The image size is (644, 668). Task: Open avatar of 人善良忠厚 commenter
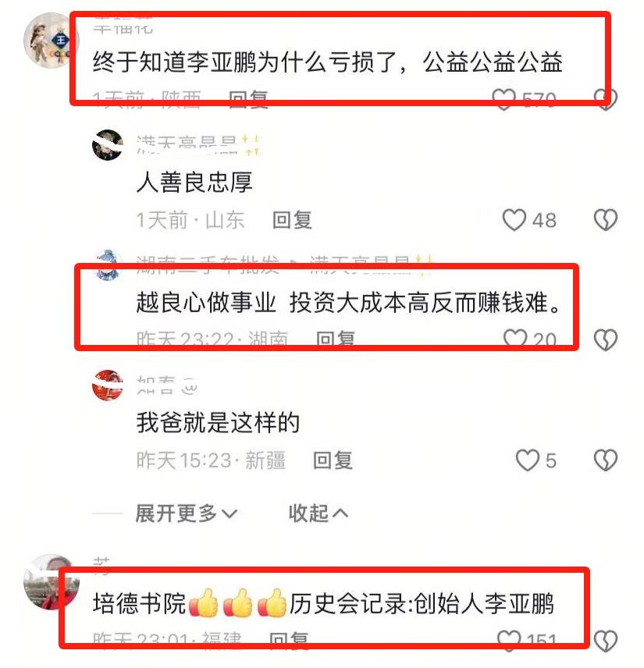pos(108,145)
